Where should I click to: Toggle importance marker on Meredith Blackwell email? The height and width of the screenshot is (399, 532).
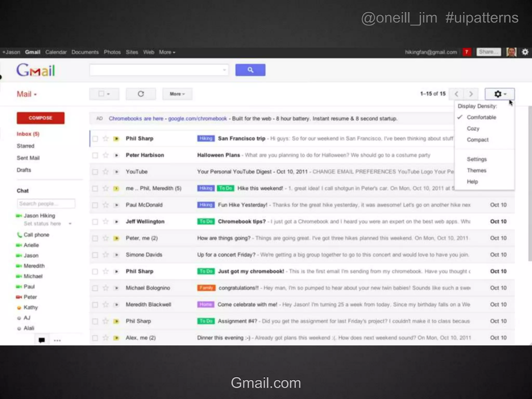click(x=116, y=304)
